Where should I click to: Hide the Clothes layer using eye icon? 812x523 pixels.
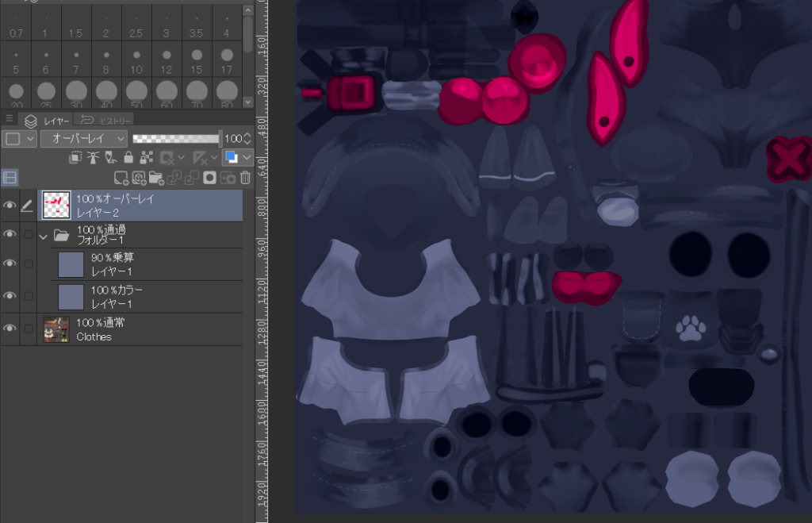[x=10, y=329]
